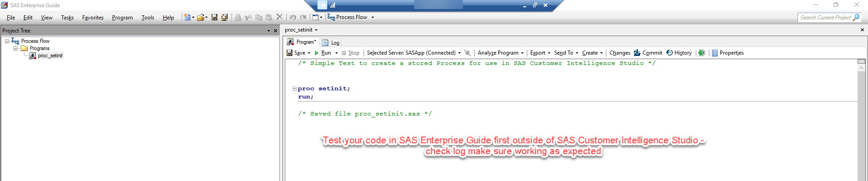
Task: Switch to the Program tab
Action: click(x=302, y=42)
